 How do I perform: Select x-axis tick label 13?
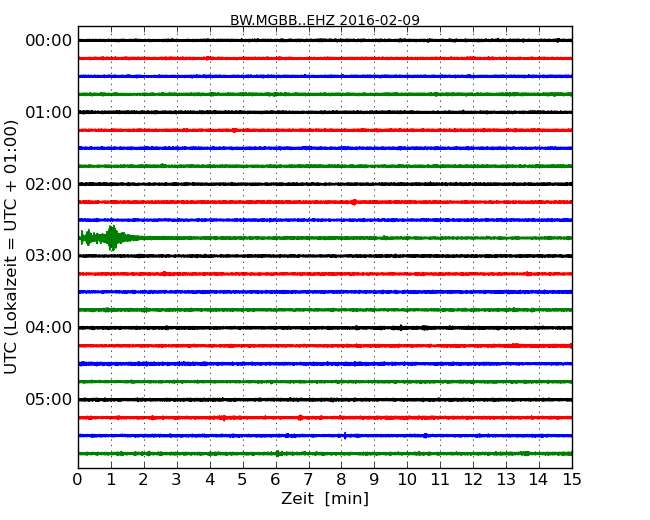506,480
